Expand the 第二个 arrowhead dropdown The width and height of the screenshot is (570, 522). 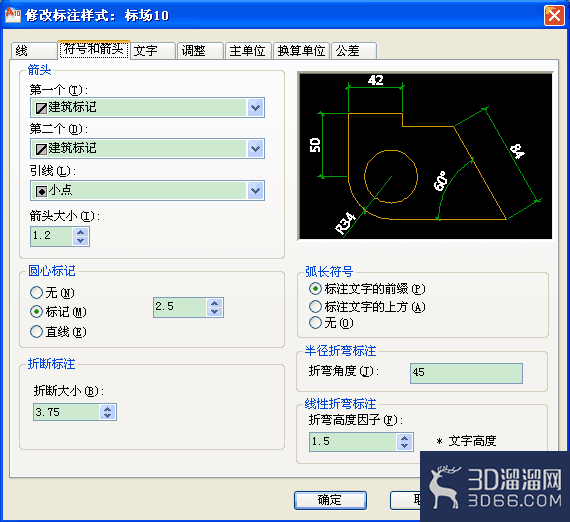click(x=256, y=148)
